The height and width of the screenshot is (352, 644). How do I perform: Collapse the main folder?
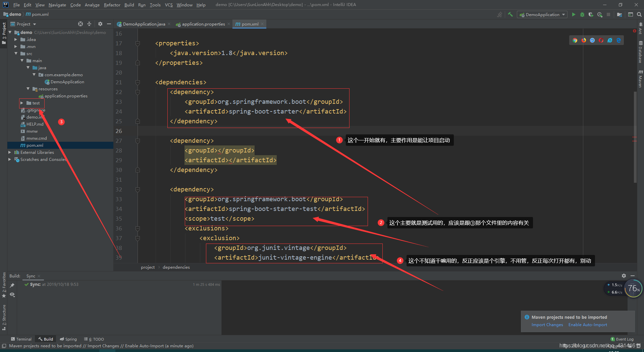pyautogui.click(x=22, y=61)
